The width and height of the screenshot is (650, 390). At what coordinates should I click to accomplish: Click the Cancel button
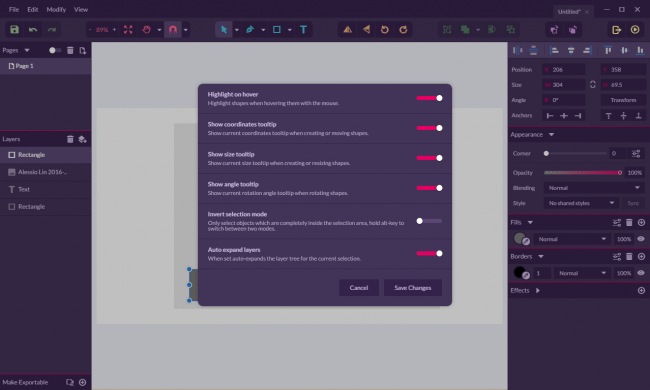[359, 288]
